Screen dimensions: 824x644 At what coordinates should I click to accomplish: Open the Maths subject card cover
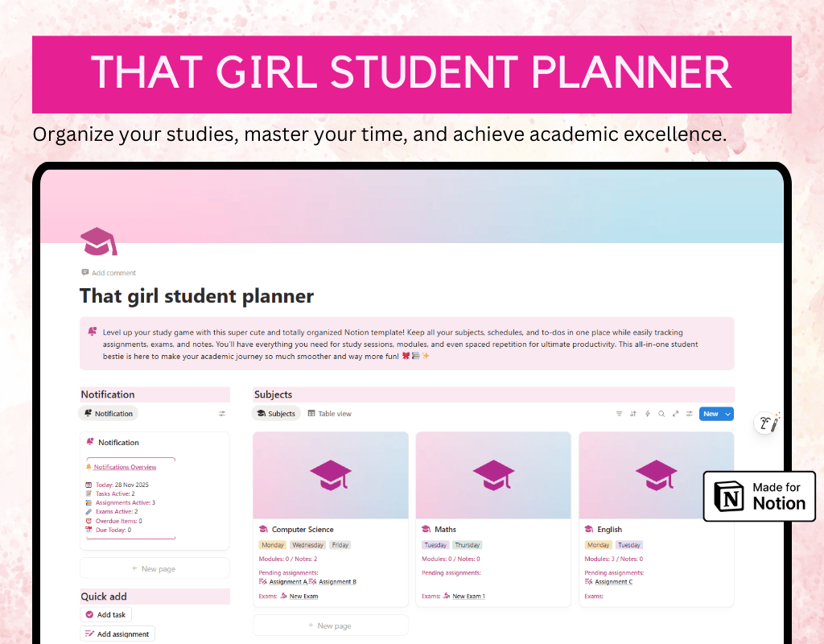click(x=493, y=475)
